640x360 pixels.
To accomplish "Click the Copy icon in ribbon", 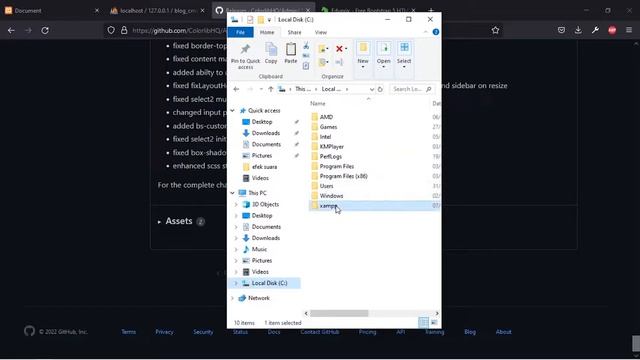I will pyautogui.click(x=271, y=49).
